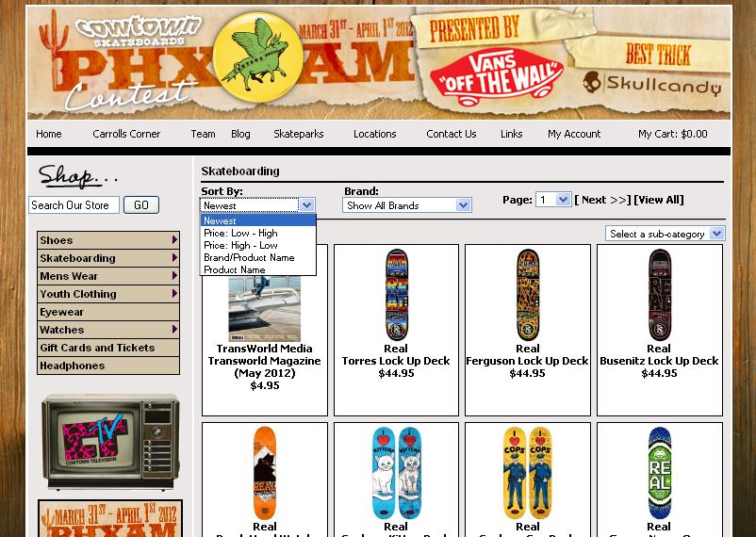
Task: Open the Busenitz Lock Up Deck title
Action: click(x=659, y=361)
